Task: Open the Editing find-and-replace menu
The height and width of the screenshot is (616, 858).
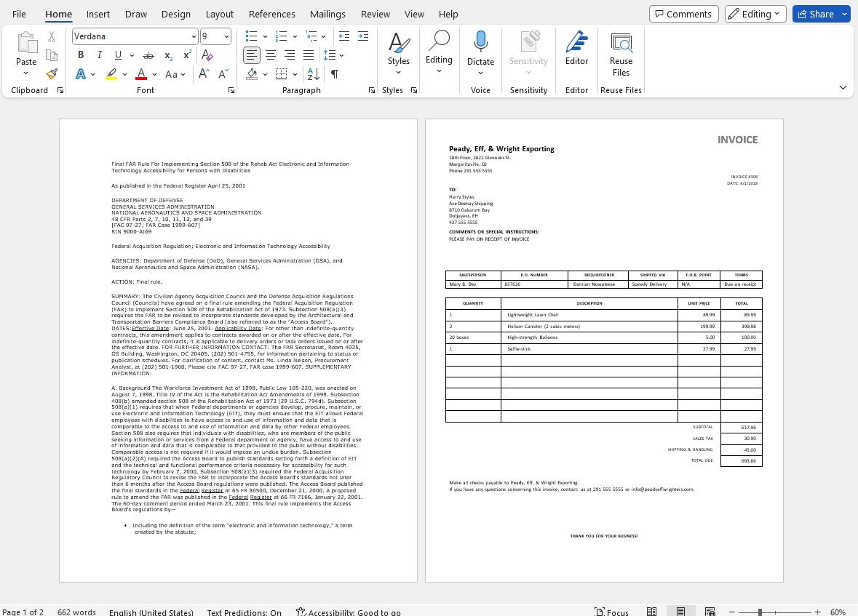Action: (x=439, y=52)
